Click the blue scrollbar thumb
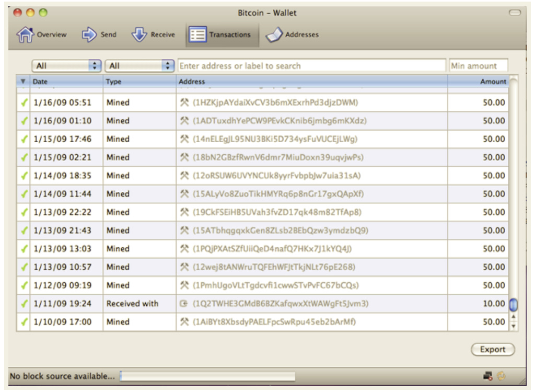Image resolution: width=535 pixels, height=392 pixels. (x=513, y=305)
